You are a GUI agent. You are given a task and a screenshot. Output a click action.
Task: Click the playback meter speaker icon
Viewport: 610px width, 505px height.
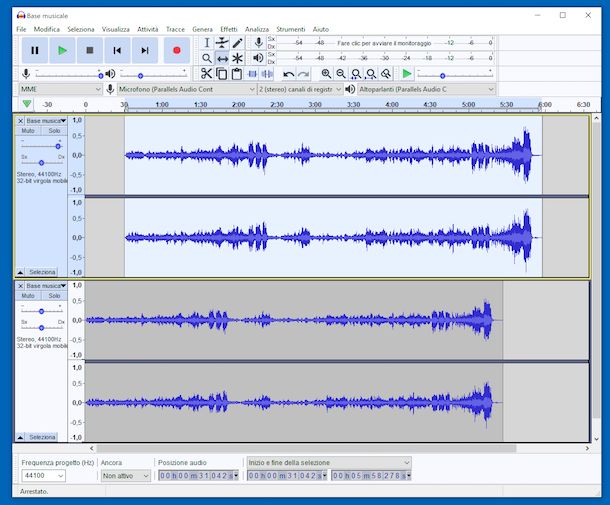click(258, 58)
